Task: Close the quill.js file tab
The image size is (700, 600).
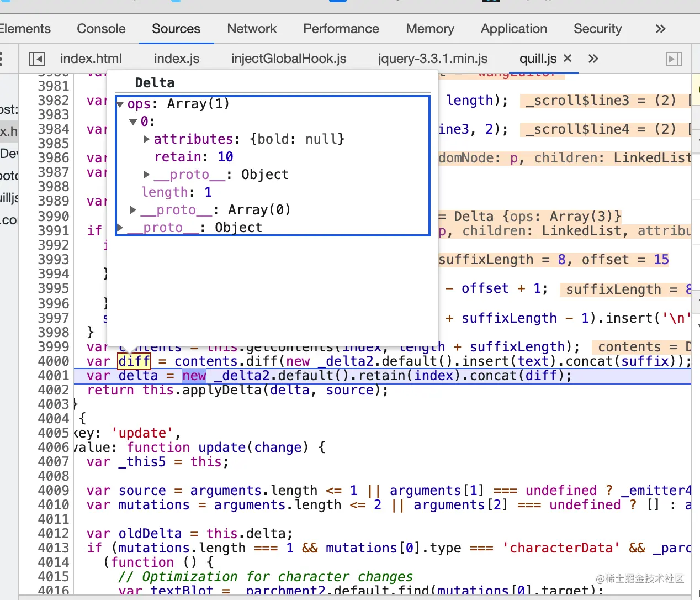Action: pos(568,58)
